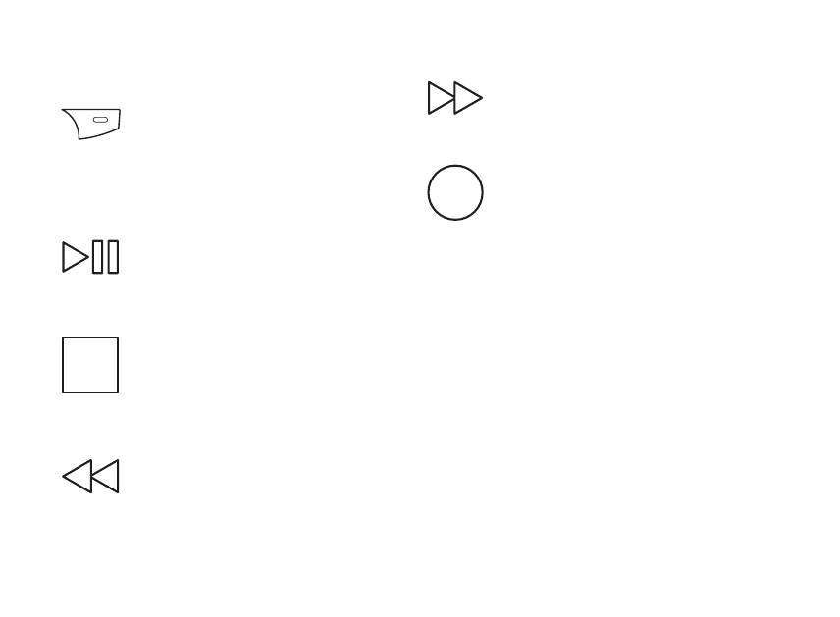This screenshot has width=840, height=617.
Task: Pause playback via triangle-and-bars icon
Action: pyautogui.click(x=90, y=257)
